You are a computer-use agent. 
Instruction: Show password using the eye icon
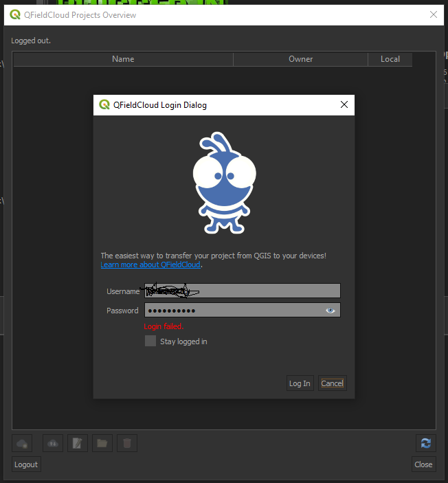pyautogui.click(x=331, y=310)
